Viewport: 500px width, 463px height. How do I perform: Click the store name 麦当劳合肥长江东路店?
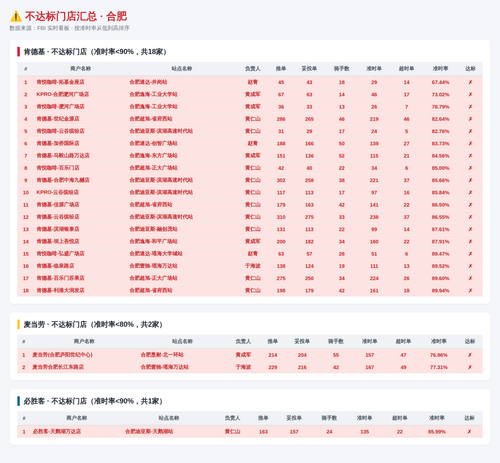tap(58, 367)
